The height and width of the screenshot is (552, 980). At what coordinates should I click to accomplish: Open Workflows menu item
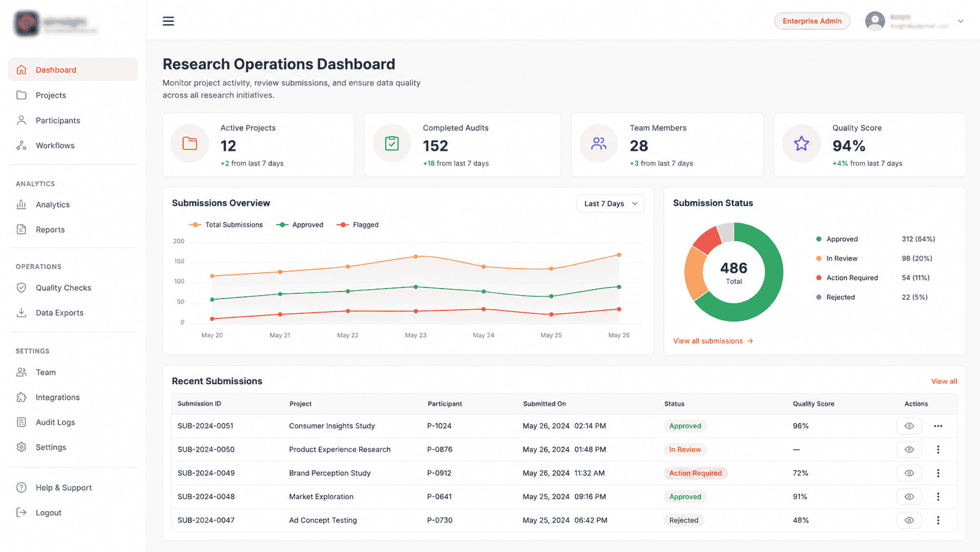(73, 145)
